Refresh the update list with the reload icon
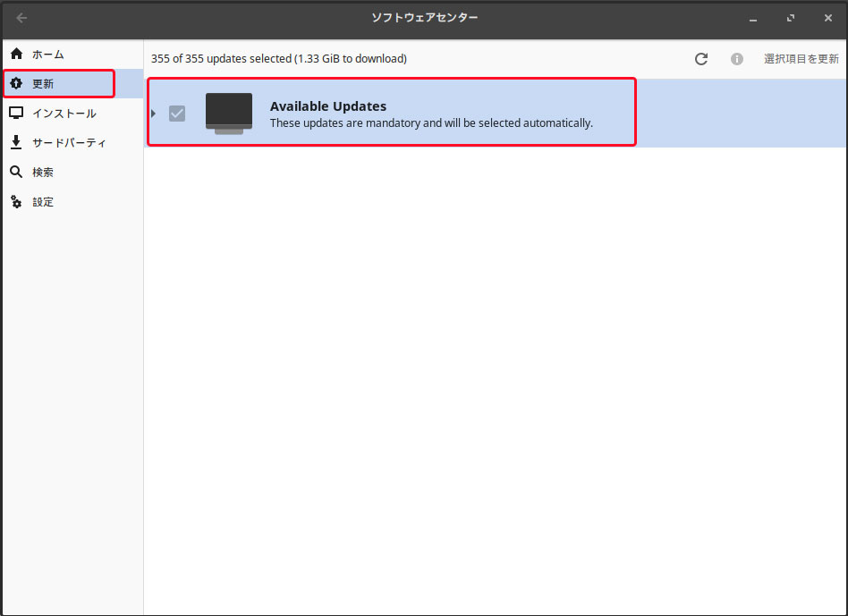Screen dimensions: 848x616 (x=701, y=59)
